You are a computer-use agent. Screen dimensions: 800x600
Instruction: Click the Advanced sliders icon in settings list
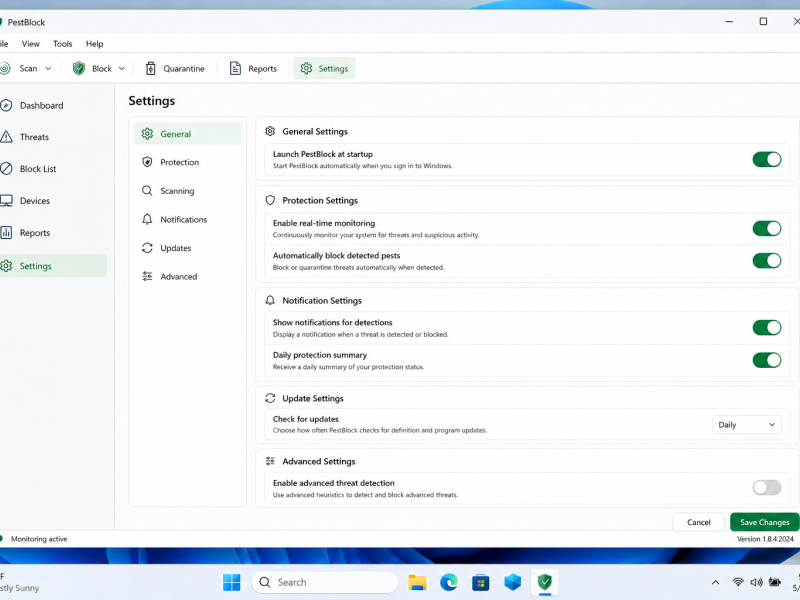pos(147,277)
